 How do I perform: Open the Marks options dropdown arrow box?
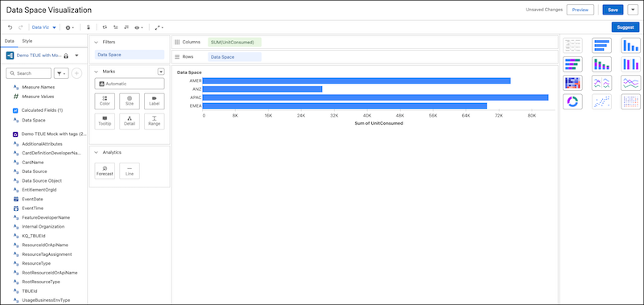(161, 72)
